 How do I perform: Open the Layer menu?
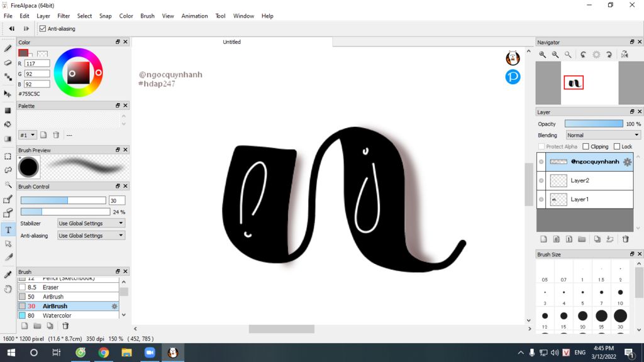(x=43, y=16)
